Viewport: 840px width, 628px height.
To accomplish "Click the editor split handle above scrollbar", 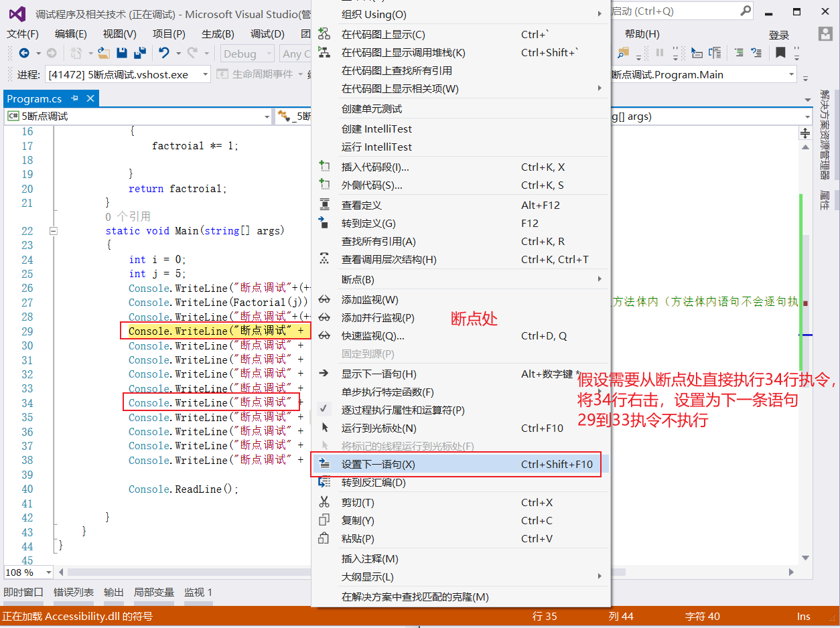I will 806,133.
